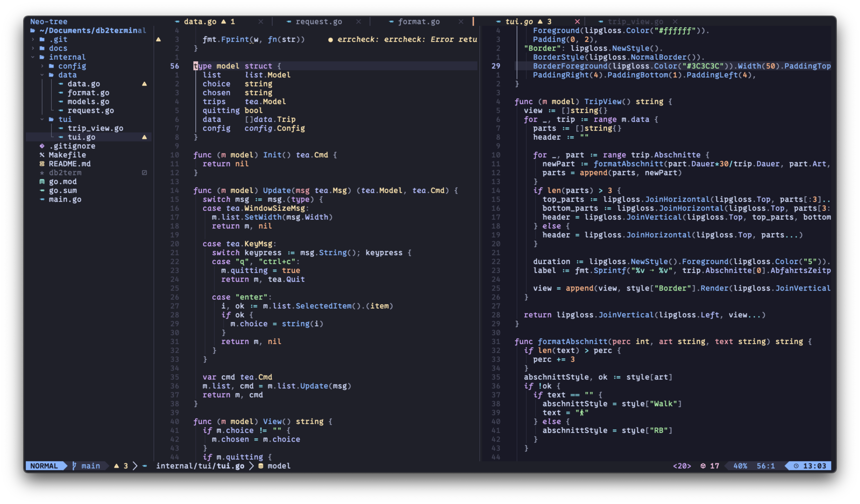860x504 pixels.
Task: Collapse the data folder chevron
Action: [42, 75]
